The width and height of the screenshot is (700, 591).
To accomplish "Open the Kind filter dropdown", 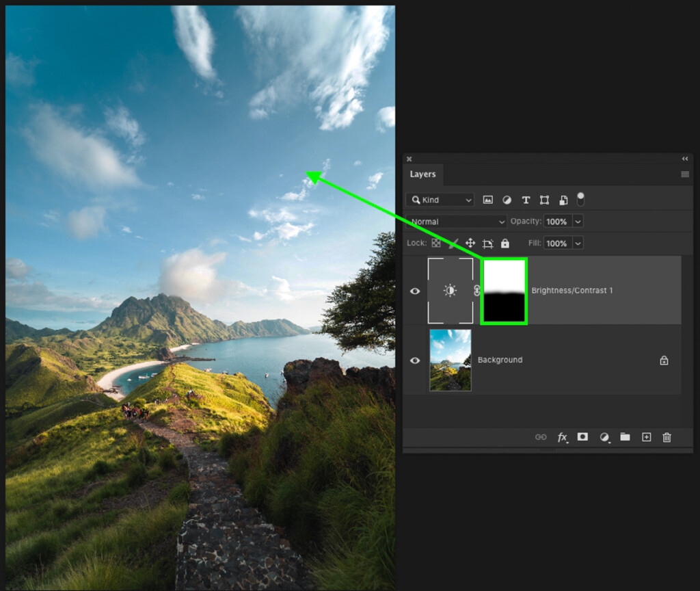I will 440,200.
